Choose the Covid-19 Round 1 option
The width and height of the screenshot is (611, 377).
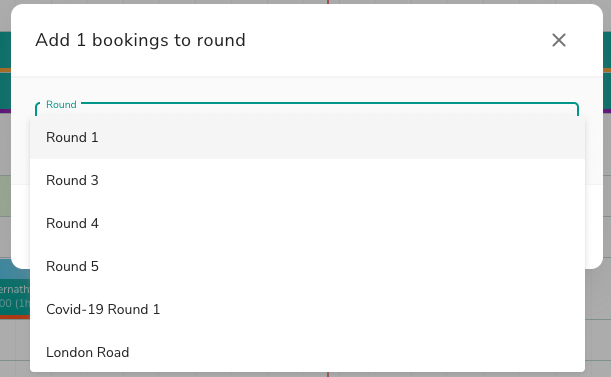(x=307, y=309)
